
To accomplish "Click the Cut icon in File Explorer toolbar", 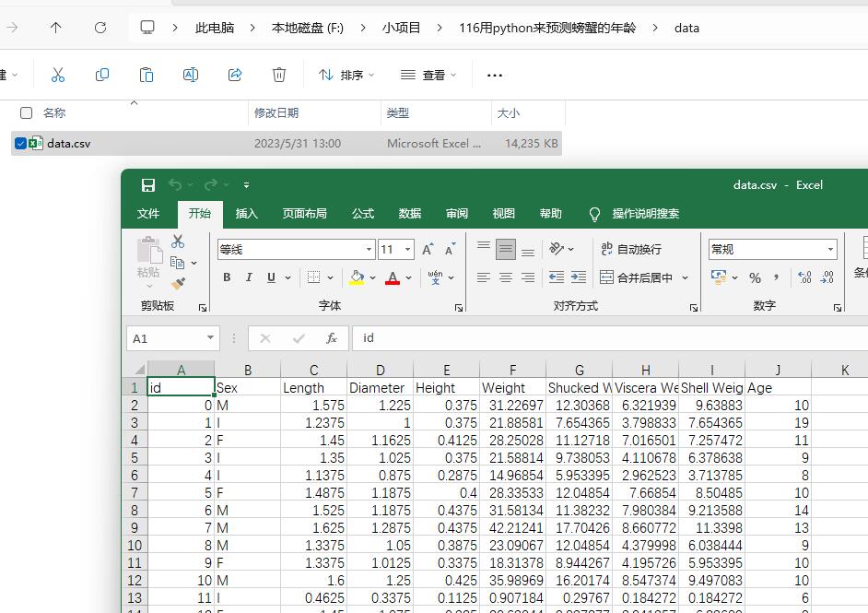I will [x=57, y=75].
